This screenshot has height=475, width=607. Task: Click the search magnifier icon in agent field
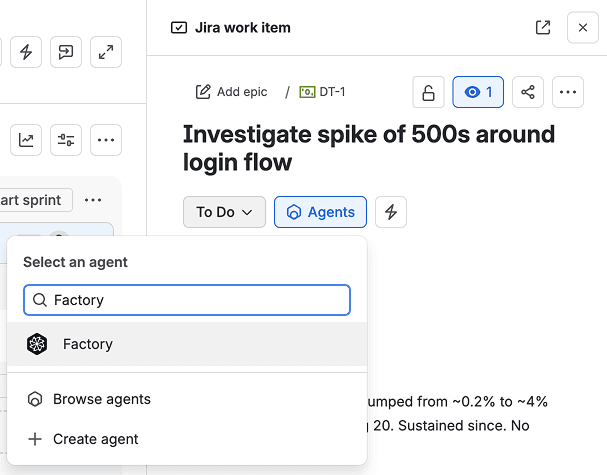(x=40, y=300)
